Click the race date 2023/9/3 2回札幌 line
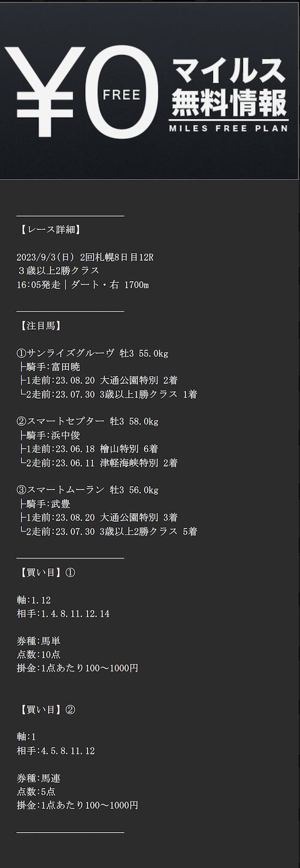 85,257
